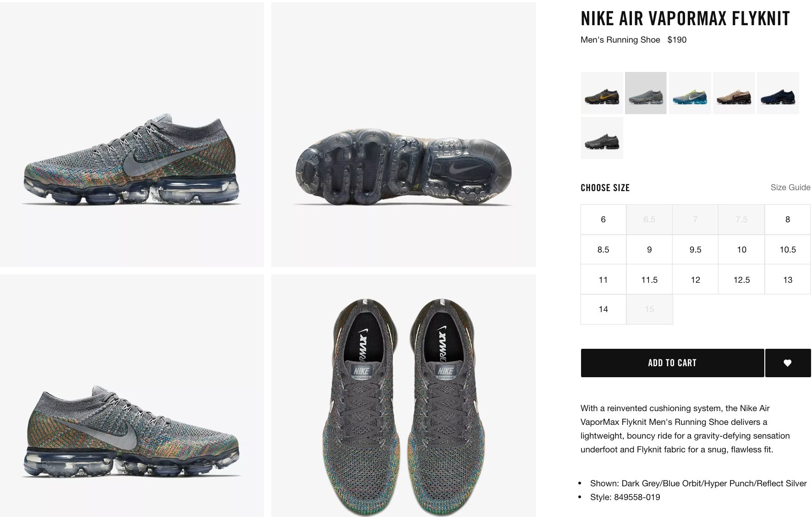The width and height of the screenshot is (812, 517).
Task: Open the side profile shoe image
Action: 132,134
